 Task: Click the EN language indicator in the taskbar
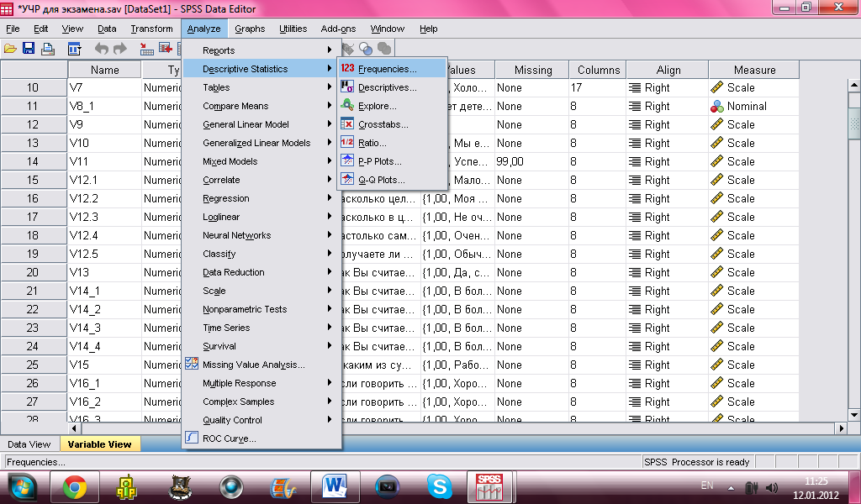[707, 486]
